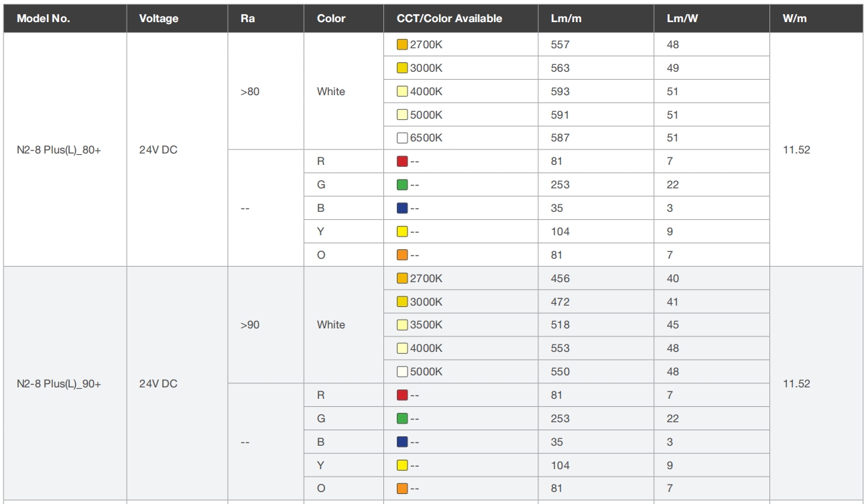Click the 11.52 W/m value for the 80+ model
The height and width of the screenshot is (504, 868).
796,149
